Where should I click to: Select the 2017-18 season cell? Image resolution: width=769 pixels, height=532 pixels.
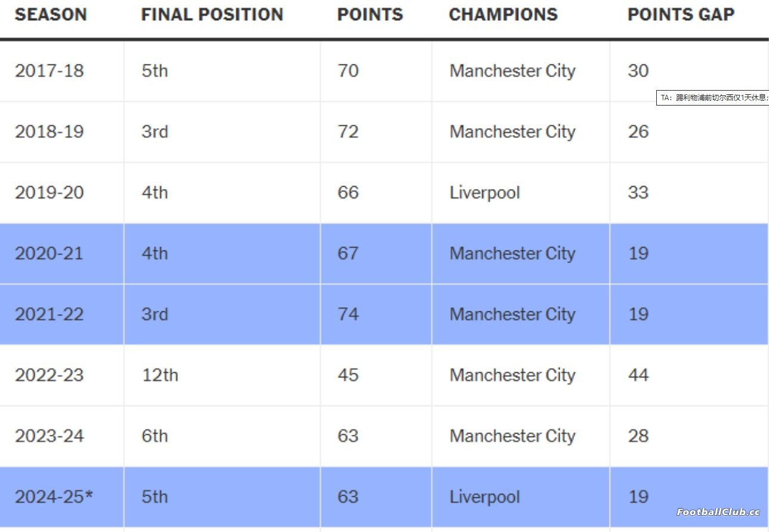tap(61, 71)
